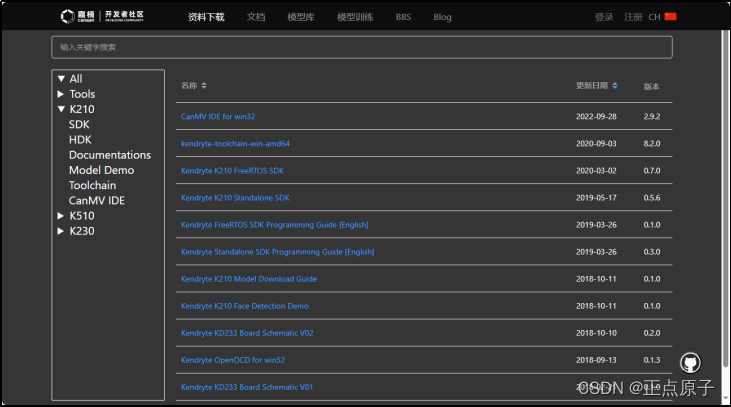
Task: Open the 资料下载 navigation tab
Action: click(x=206, y=17)
